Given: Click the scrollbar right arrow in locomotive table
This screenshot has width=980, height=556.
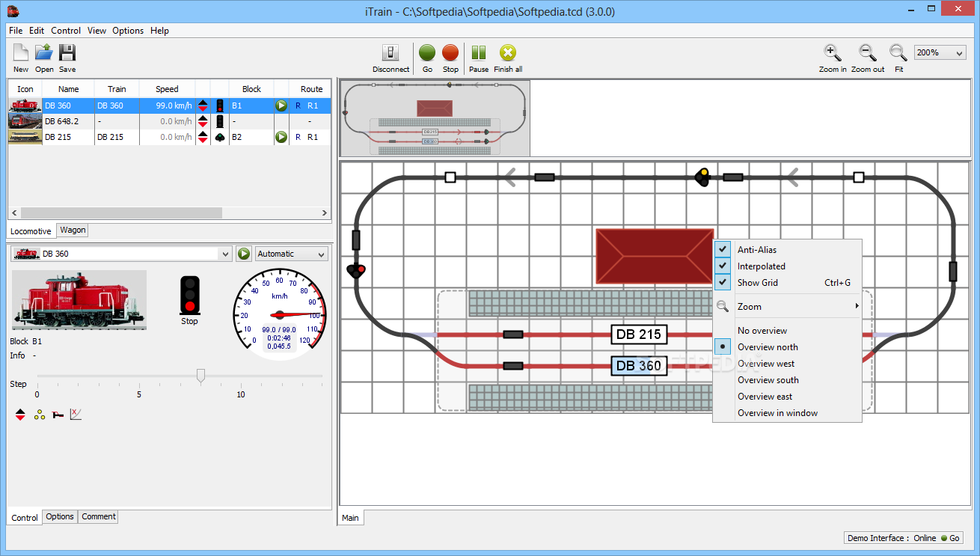Looking at the screenshot, I should (x=325, y=213).
